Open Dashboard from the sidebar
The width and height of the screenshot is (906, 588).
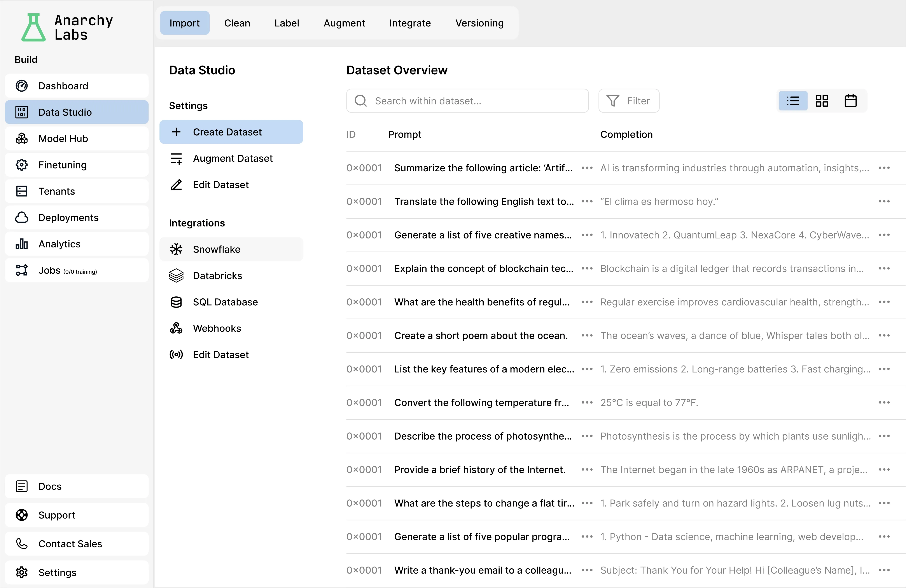(x=77, y=86)
